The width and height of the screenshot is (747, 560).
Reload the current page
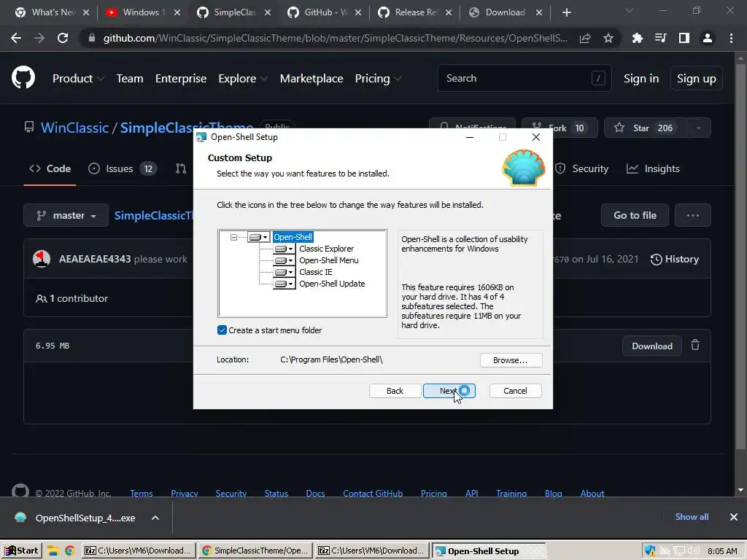click(x=63, y=38)
